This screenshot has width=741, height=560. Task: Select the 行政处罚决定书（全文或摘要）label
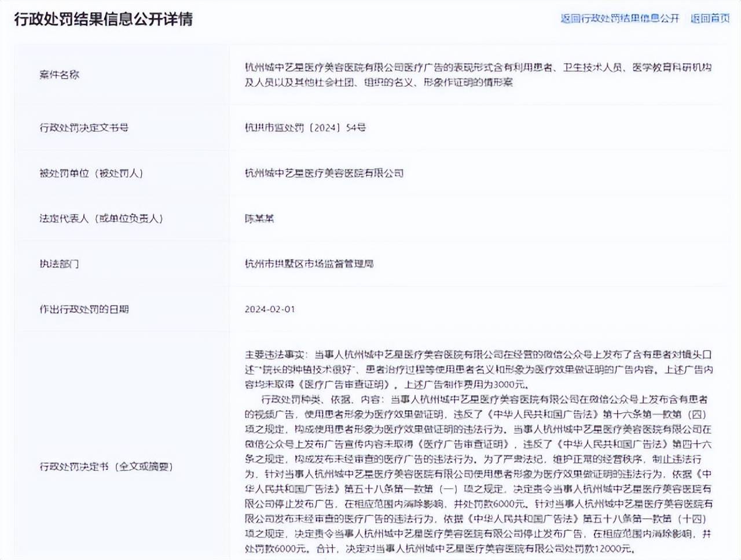pos(106,466)
